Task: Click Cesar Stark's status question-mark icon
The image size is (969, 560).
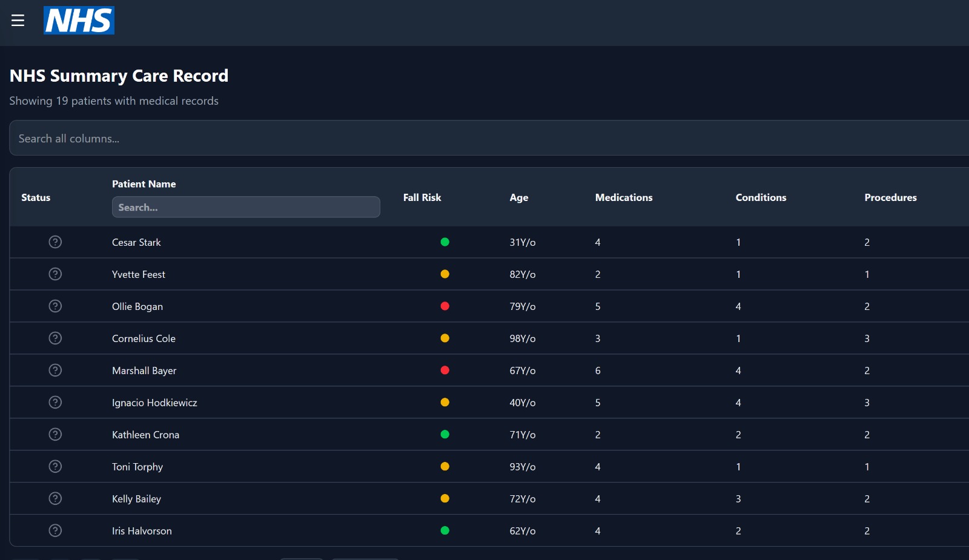Action: (x=55, y=242)
